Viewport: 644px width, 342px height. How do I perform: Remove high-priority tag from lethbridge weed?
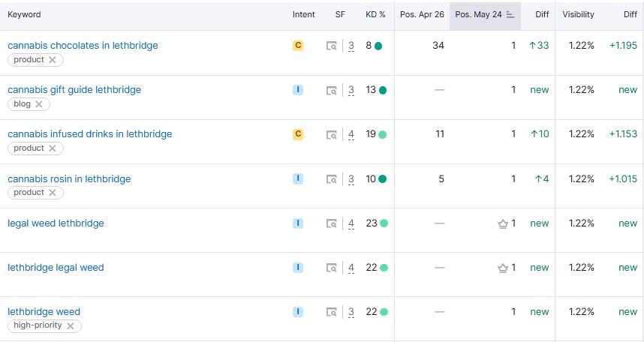pos(71,326)
